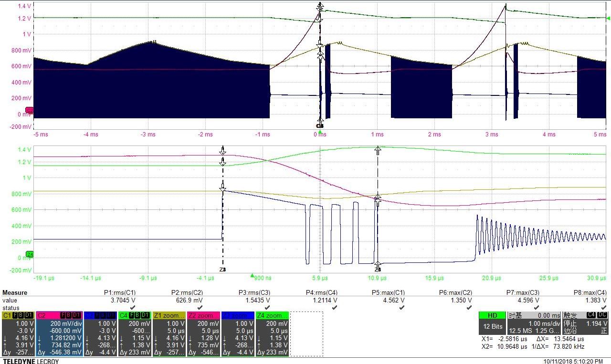The height and width of the screenshot is (364, 611).
Task: Click the Measure table header label
Action: point(15,292)
